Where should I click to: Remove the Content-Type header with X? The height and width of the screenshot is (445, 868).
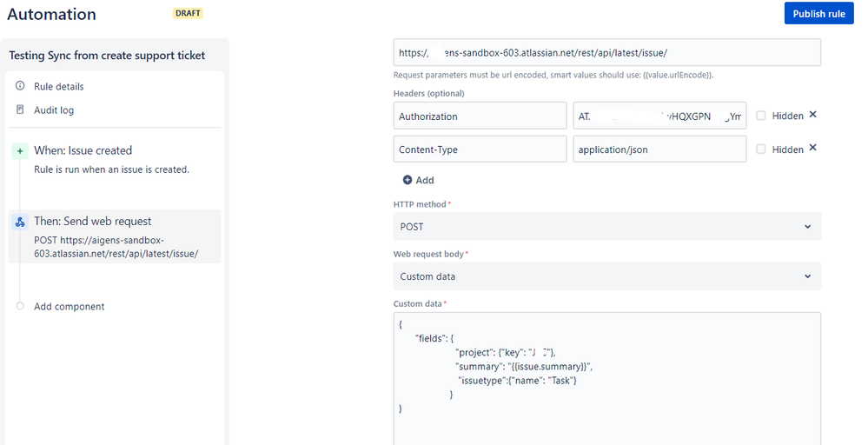[812, 148]
